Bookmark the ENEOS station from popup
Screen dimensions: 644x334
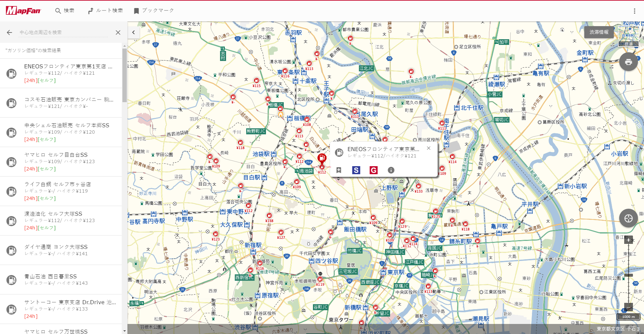pyautogui.click(x=339, y=170)
